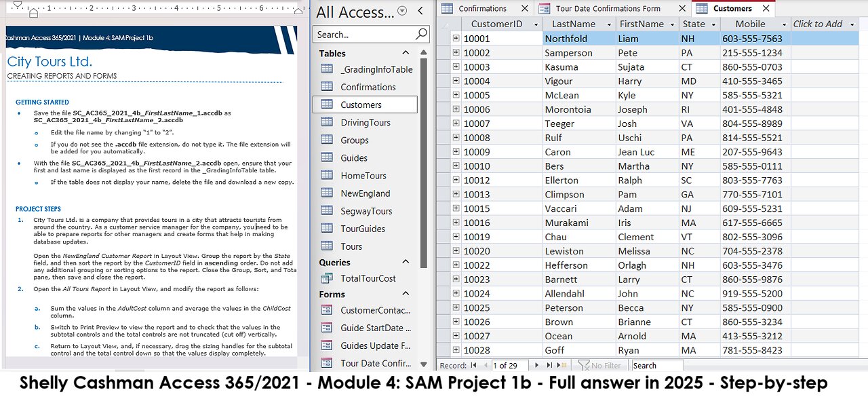Click the No Filter indicator button
This screenshot has width=868, height=399.
(x=599, y=366)
